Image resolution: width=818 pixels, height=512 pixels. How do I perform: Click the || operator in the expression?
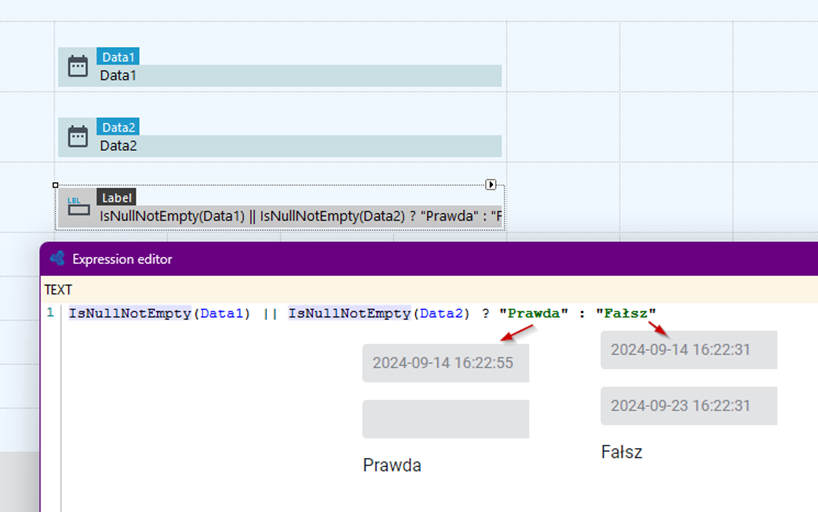tap(270, 313)
